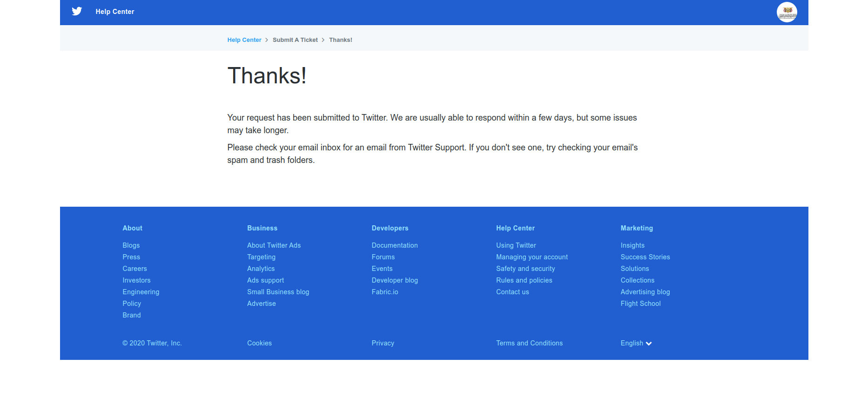The height and width of the screenshot is (419, 868).
Task: Open the Terms and Conditions link
Action: pos(530,343)
